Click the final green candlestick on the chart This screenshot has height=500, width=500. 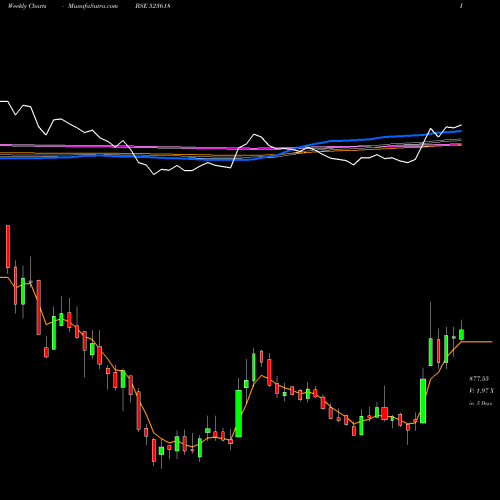462,334
